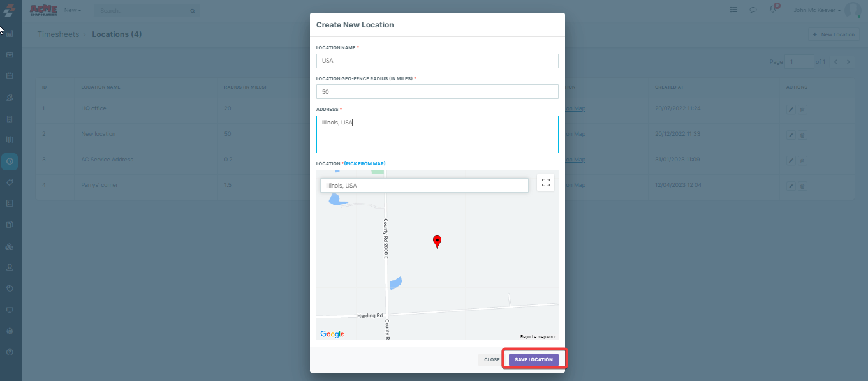
Task: Click the Save Location button
Action: click(534, 360)
